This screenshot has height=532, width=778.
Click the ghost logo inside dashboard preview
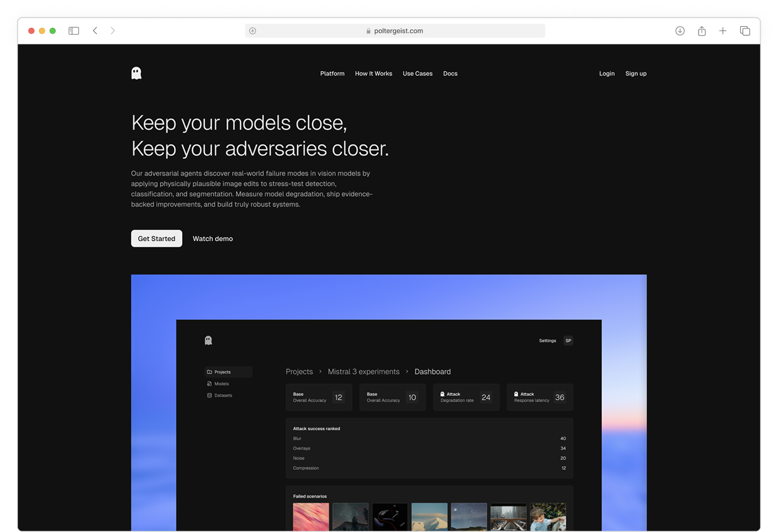coord(208,341)
